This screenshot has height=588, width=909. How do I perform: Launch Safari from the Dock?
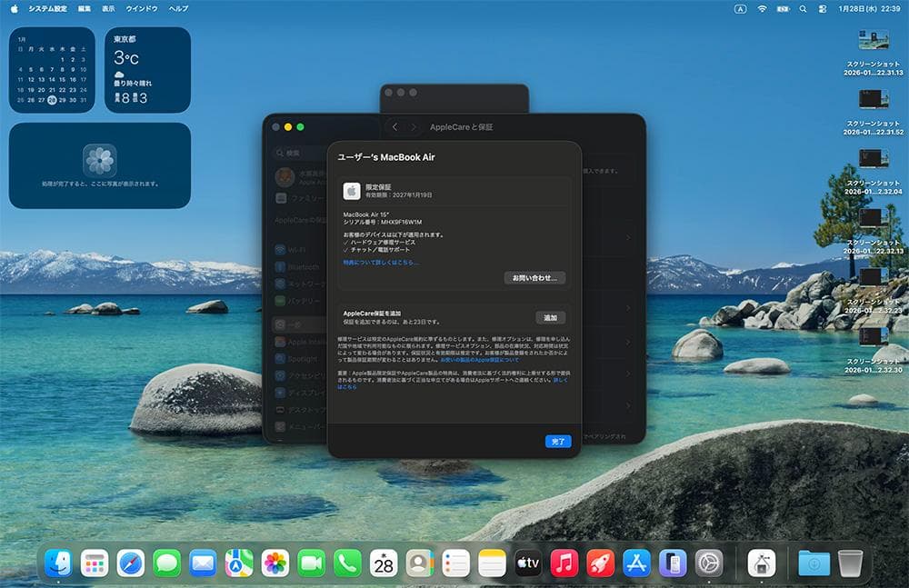click(130, 563)
